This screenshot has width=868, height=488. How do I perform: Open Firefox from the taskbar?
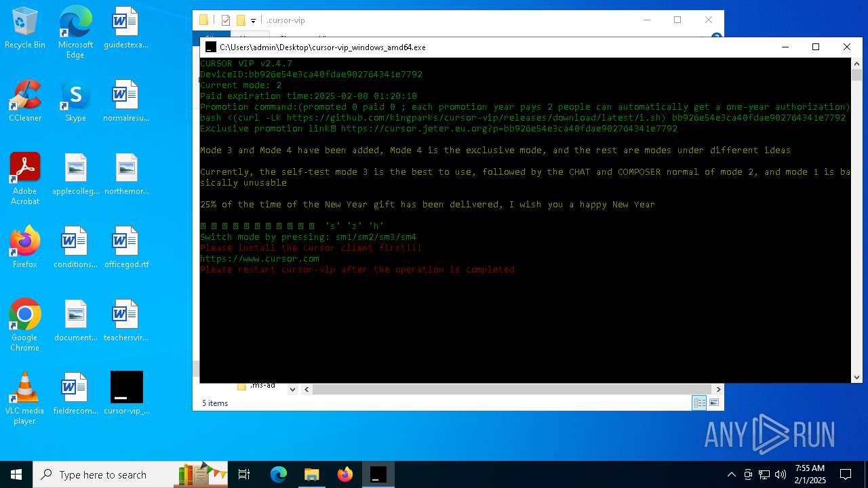click(x=345, y=474)
